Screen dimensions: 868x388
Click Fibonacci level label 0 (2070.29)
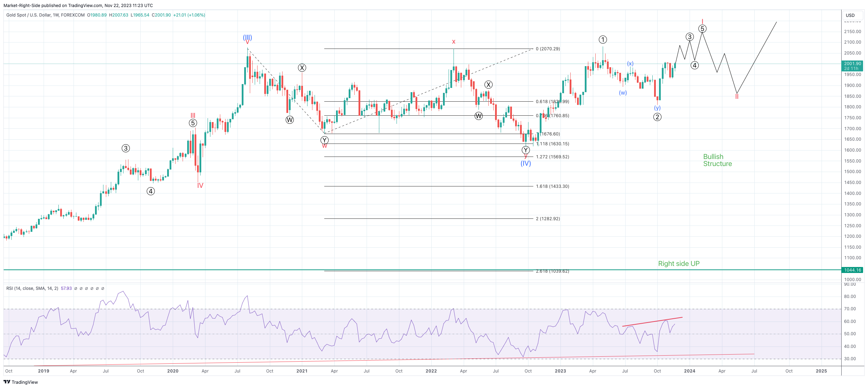(548, 49)
